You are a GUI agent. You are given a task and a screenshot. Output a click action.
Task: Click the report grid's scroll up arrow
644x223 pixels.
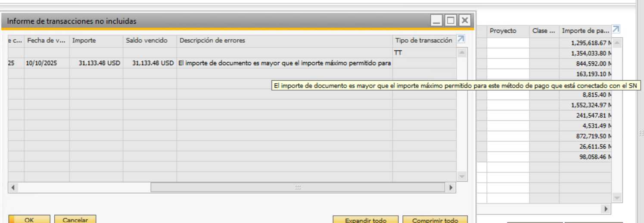coord(462,53)
